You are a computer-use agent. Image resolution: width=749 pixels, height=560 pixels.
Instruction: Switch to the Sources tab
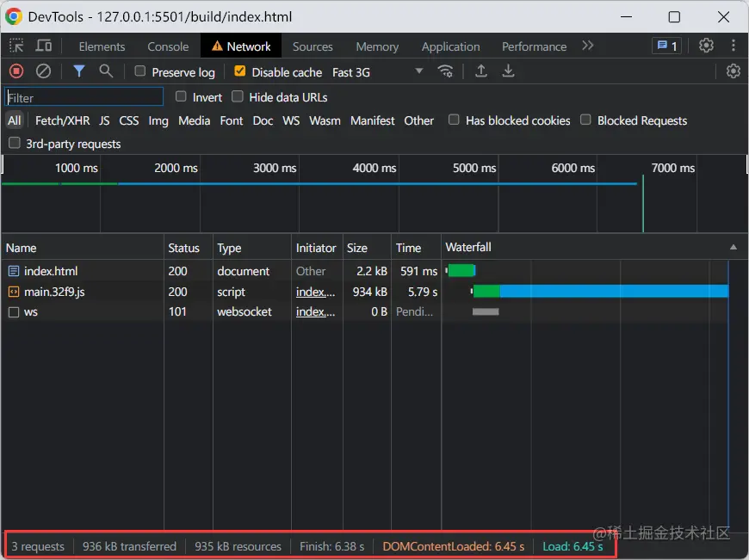click(x=313, y=46)
